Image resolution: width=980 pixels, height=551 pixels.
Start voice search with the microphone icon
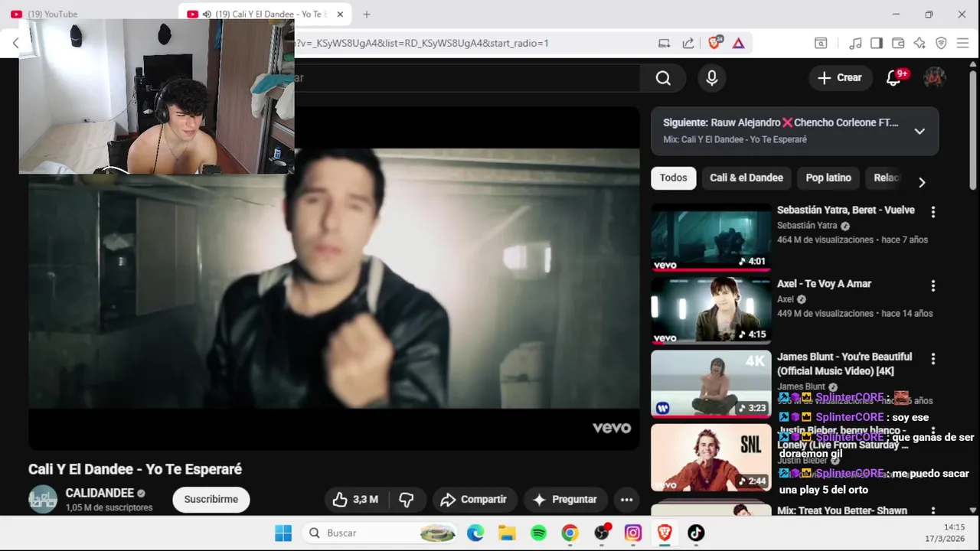coord(712,78)
